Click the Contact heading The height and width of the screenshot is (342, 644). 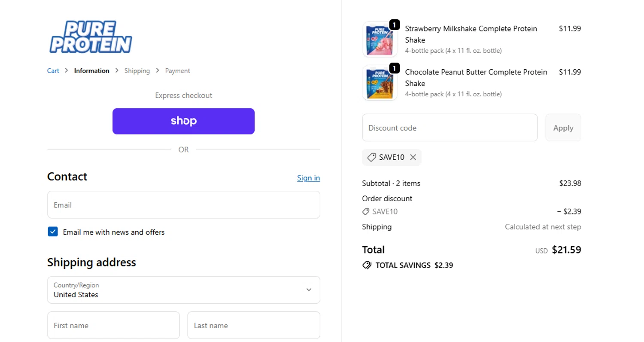[x=67, y=177]
